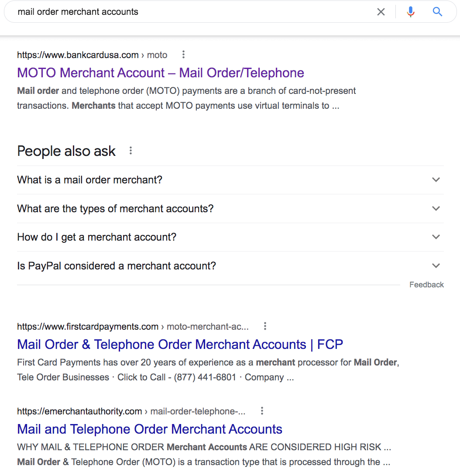Click the "People also ask" heading
The image size is (460, 476).
66,151
